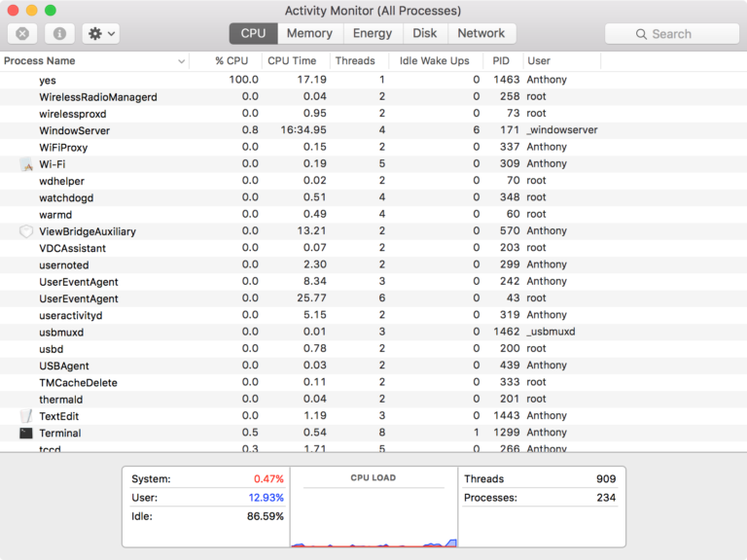The height and width of the screenshot is (560, 747).
Task: Click the 100.0 CPU value for yes
Action: (244, 80)
